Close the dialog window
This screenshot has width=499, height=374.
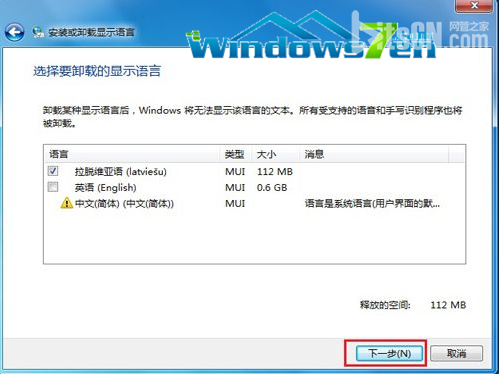(x=474, y=6)
